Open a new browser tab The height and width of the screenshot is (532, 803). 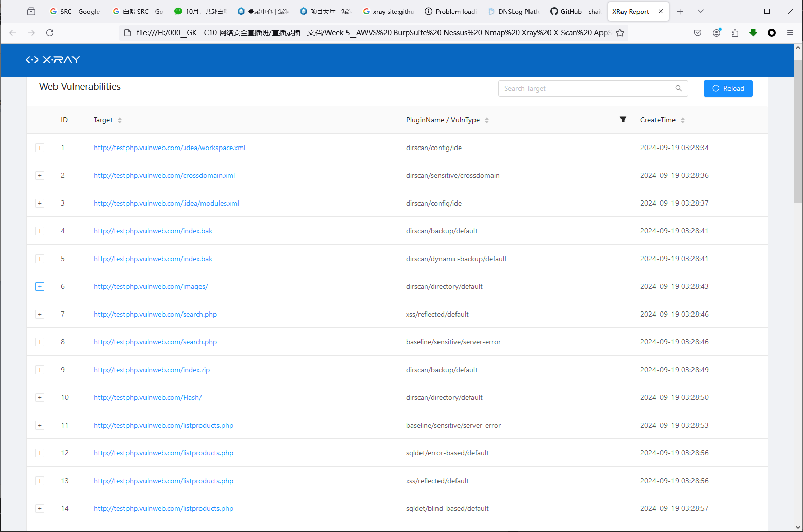[x=680, y=11]
